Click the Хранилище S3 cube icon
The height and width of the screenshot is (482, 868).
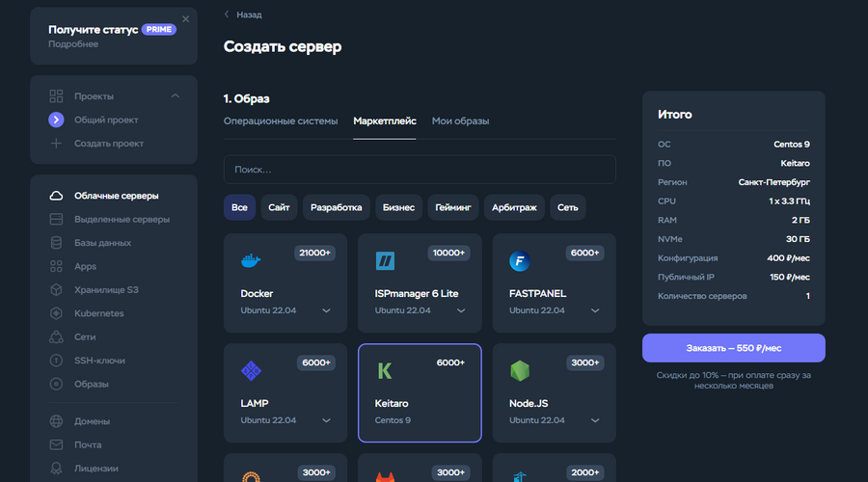[56, 290]
